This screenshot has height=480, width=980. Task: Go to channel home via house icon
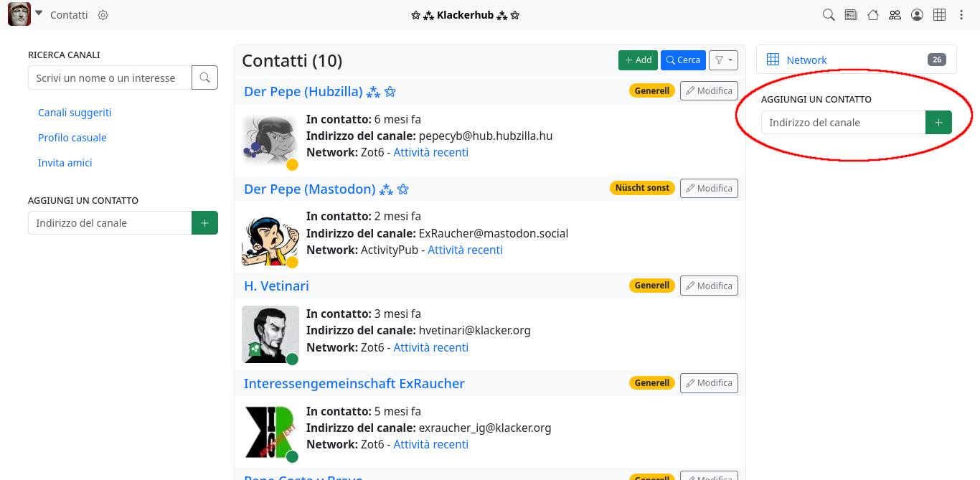point(873,15)
